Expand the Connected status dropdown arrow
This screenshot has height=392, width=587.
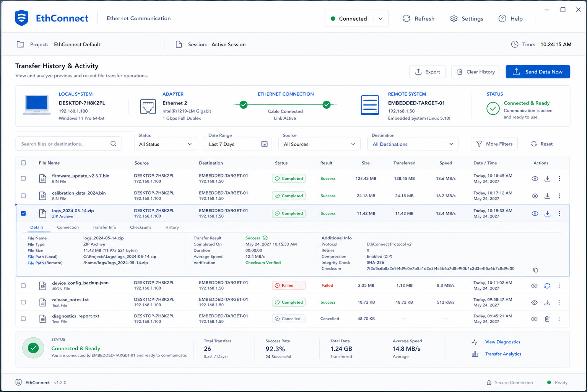tap(380, 19)
